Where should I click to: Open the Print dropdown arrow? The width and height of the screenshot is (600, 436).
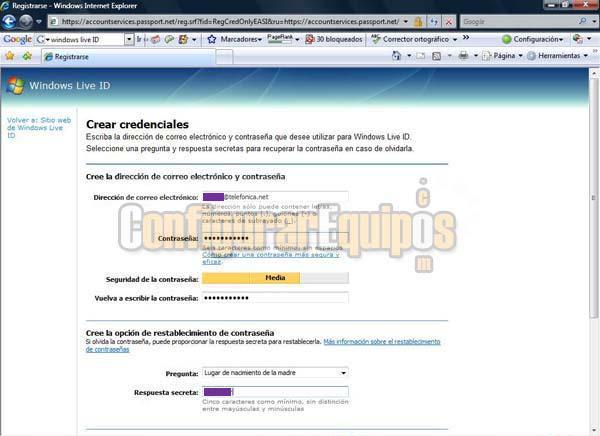pos(476,56)
